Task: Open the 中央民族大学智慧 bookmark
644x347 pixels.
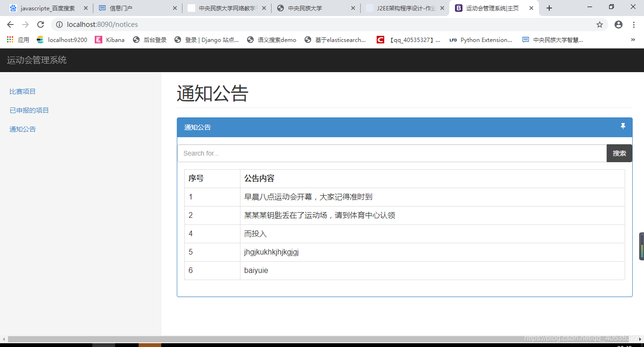Action: tap(553, 40)
